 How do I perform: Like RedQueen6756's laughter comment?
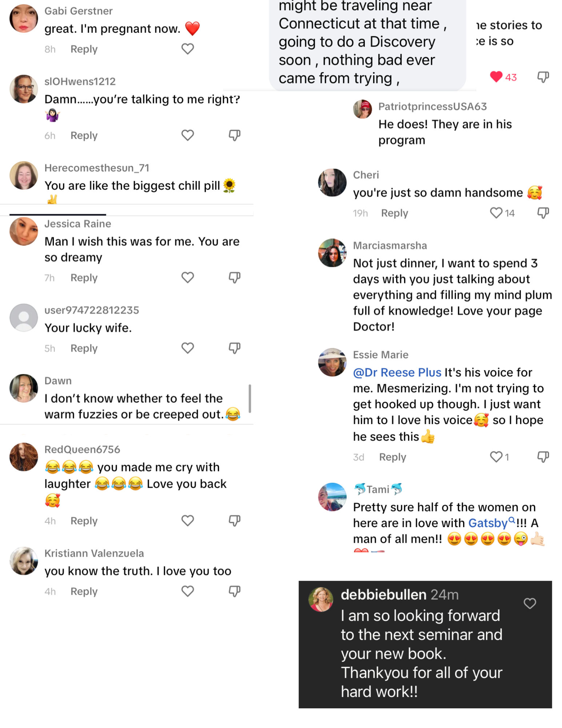point(187,521)
